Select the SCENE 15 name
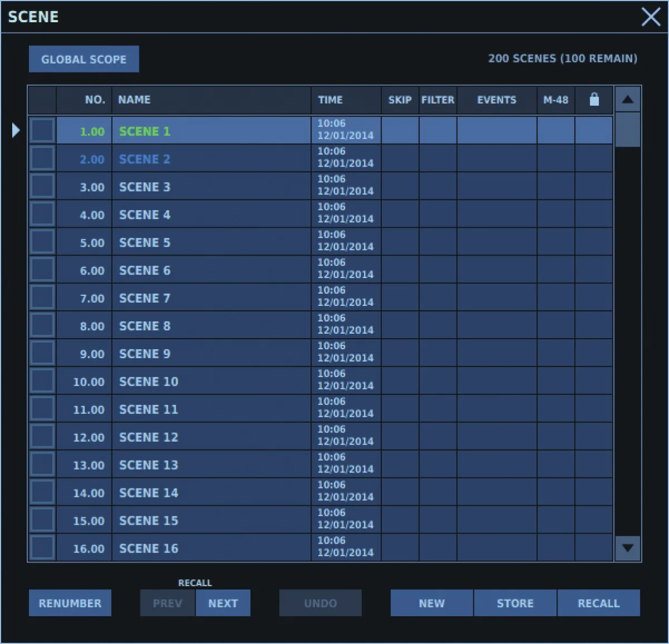This screenshot has height=644, width=669. (x=149, y=521)
